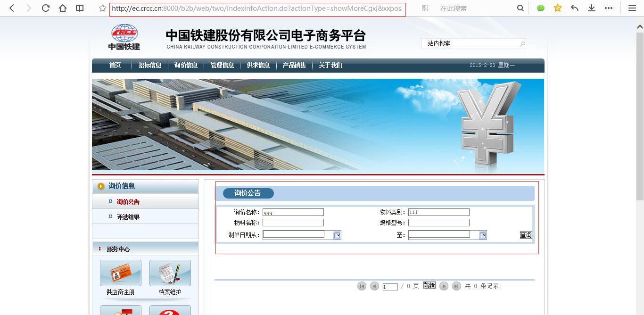The image size is (644, 315).
Task: Open calendar picker for 至 date
Action: pos(483,235)
